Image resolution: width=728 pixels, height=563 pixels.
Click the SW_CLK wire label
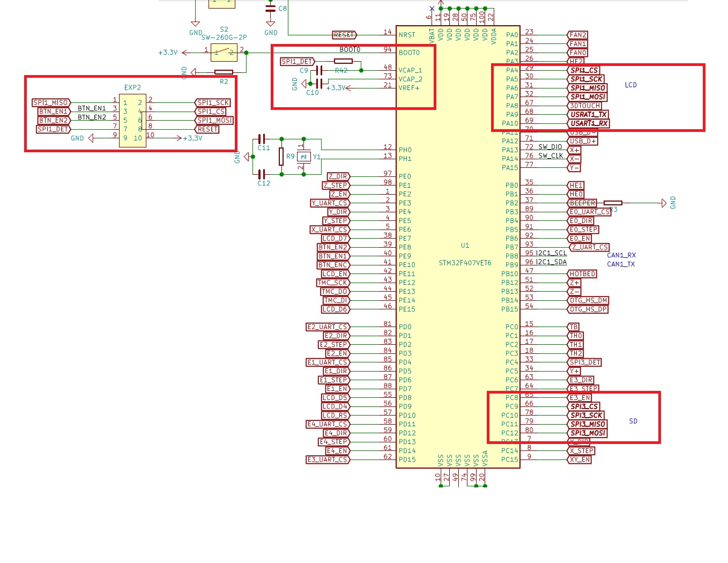click(551, 156)
